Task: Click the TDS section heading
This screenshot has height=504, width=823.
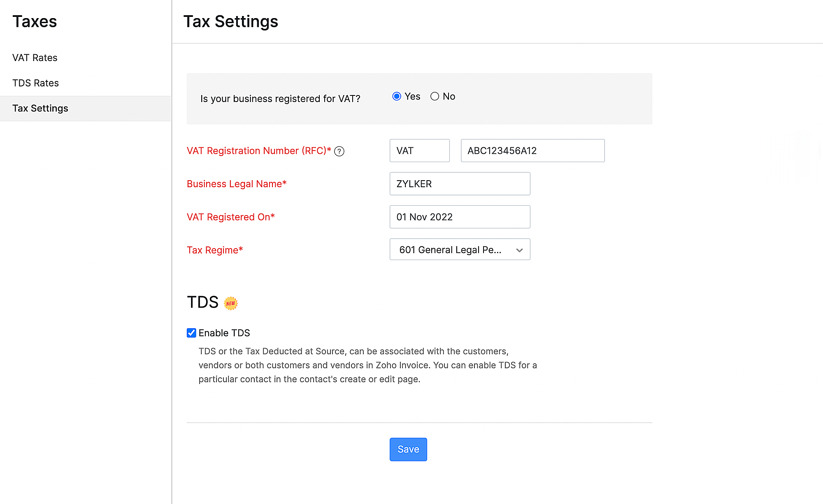Action: point(203,302)
